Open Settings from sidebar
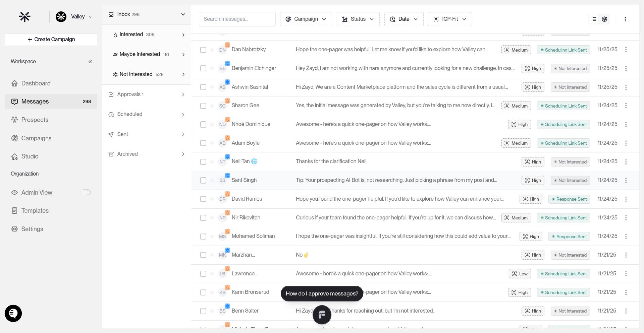This screenshot has width=644, height=333. [51, 229]
